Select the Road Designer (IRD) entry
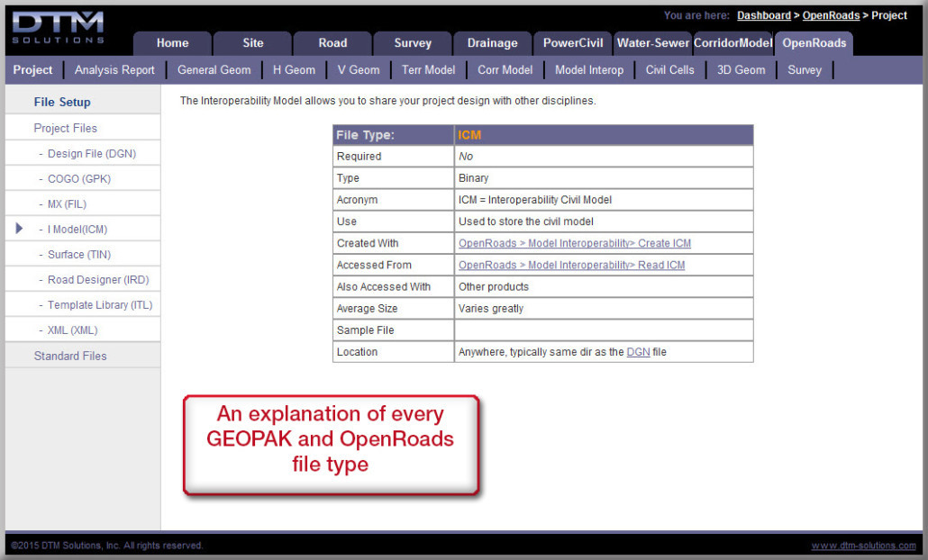The width and height of the screenshot is (928, 560). (x=98, y=280)
